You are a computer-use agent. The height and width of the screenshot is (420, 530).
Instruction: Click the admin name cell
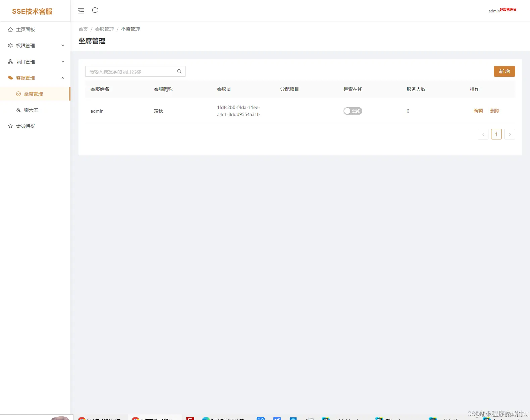point(97,111)
